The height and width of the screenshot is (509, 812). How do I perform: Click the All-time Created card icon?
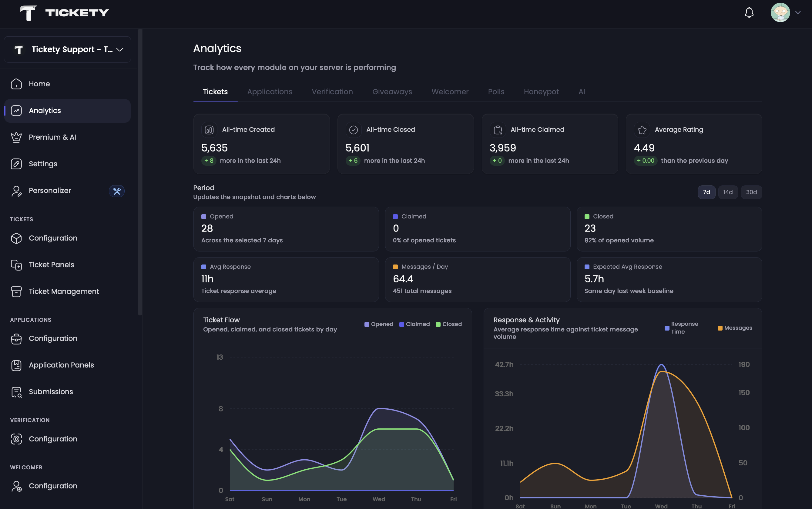click(x=209, y=130)
